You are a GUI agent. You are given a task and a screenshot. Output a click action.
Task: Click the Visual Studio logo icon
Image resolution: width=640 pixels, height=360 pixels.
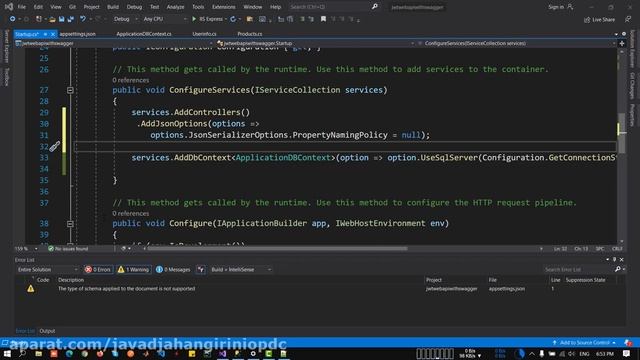[9, 7]
